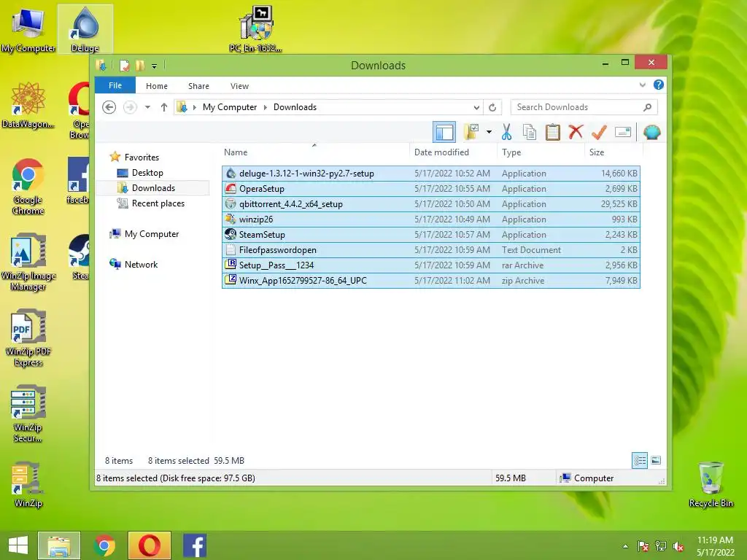747x560 pixels.
Task: Open the Help question mark icon
Action: tap(659, 85)
